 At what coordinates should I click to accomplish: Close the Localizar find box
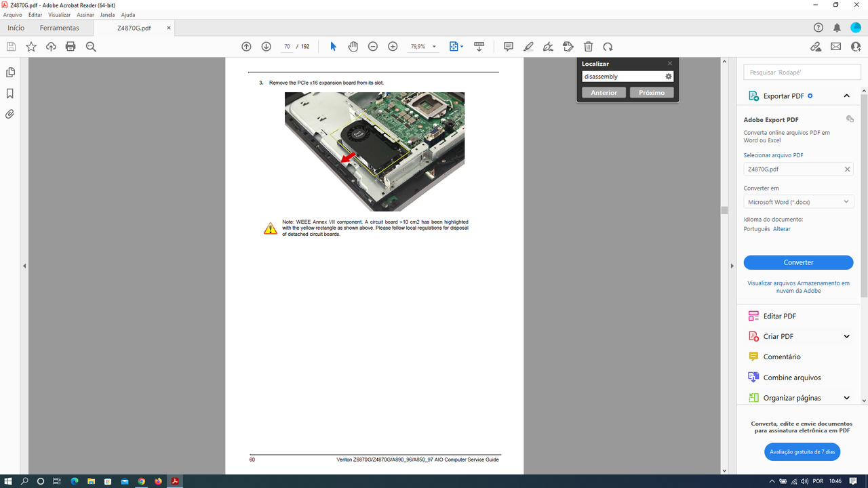670,64
